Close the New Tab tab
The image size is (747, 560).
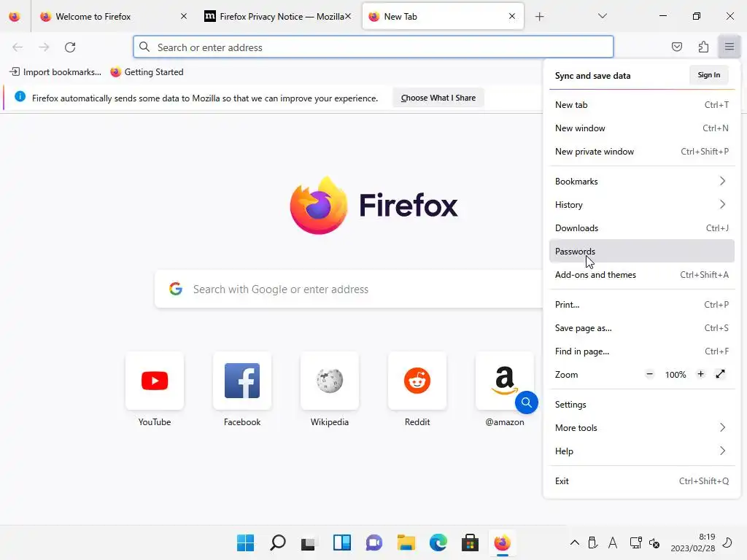pyautogui.click(x=512, y=16)
